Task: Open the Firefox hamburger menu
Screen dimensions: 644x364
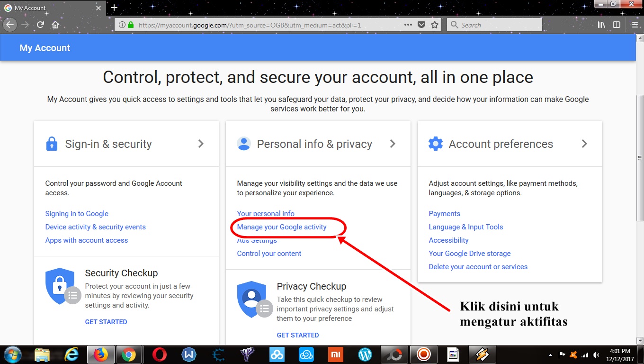Action: [635, 25]
